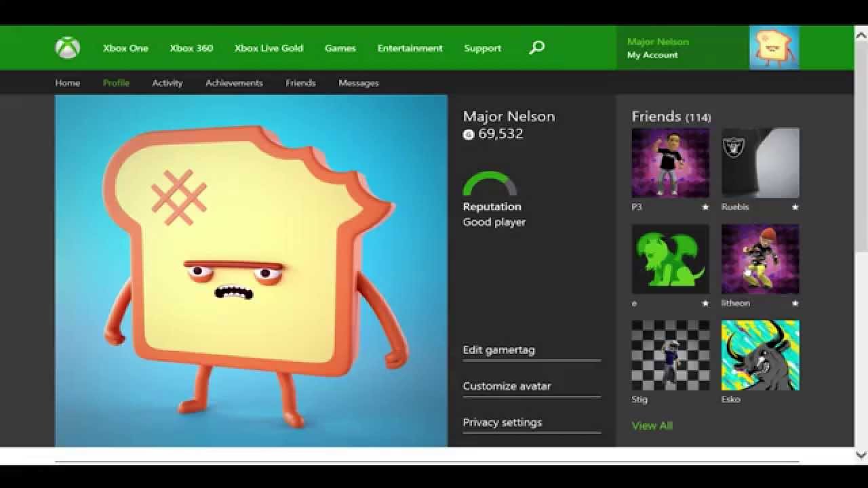Open the Entertainment menu item

[410, 48]
